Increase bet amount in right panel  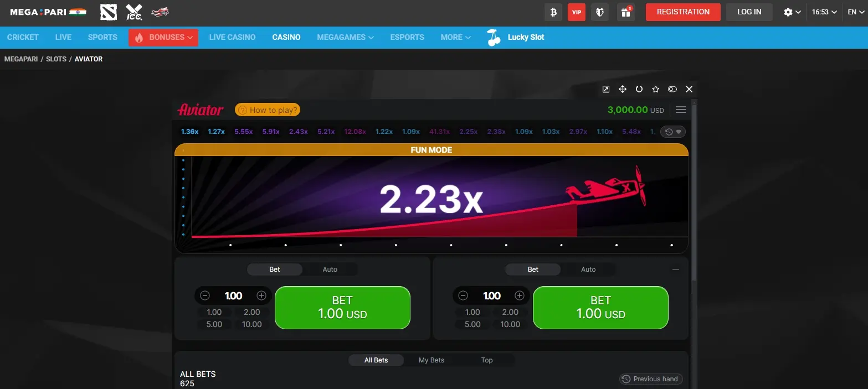[520, 295]
